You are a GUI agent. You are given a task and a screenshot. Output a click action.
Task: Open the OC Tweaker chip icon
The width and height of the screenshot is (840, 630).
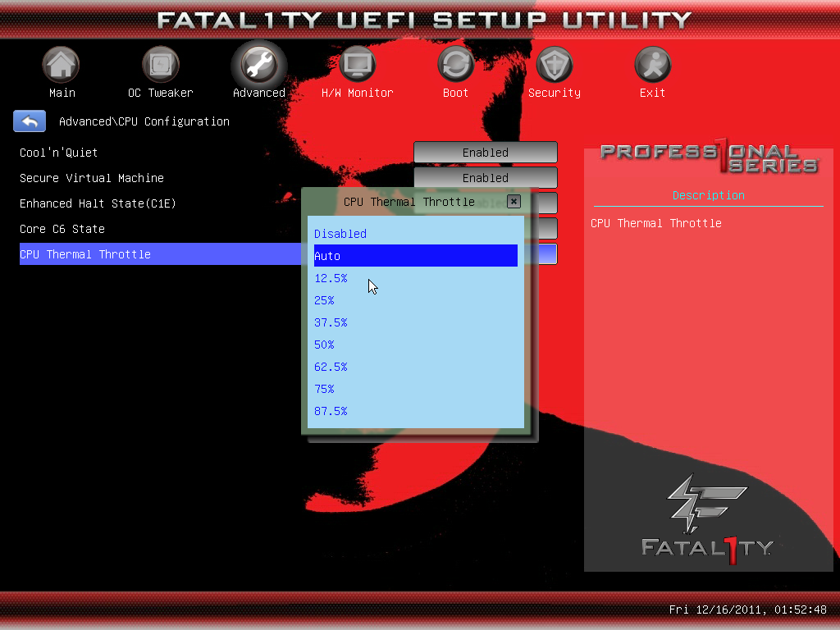(160, 64)
